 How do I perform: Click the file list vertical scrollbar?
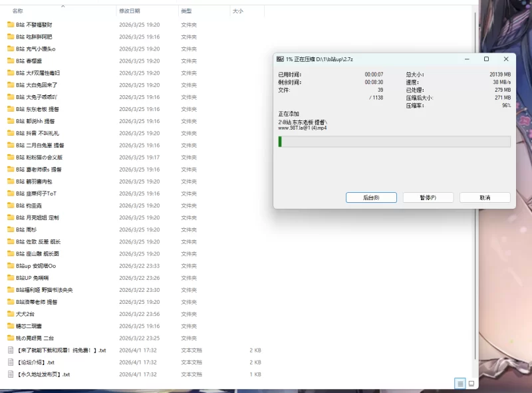coord(475,186)
